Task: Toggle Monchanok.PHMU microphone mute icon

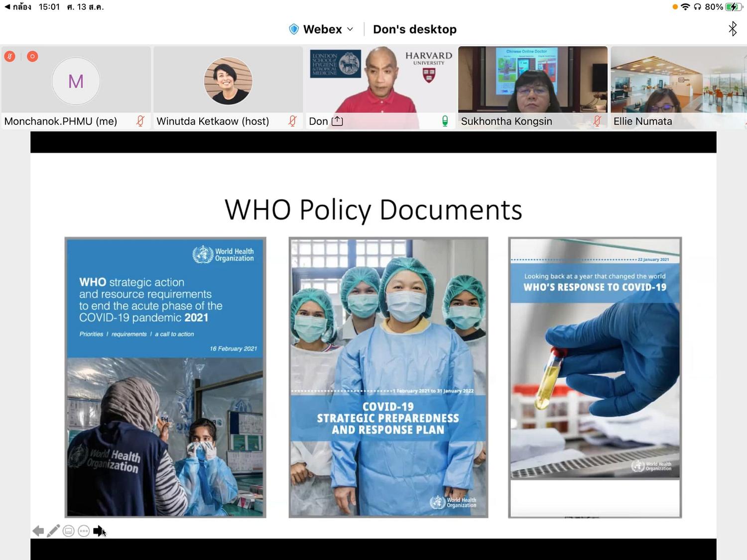Action: pyautogui.click(x=140, y=121)
